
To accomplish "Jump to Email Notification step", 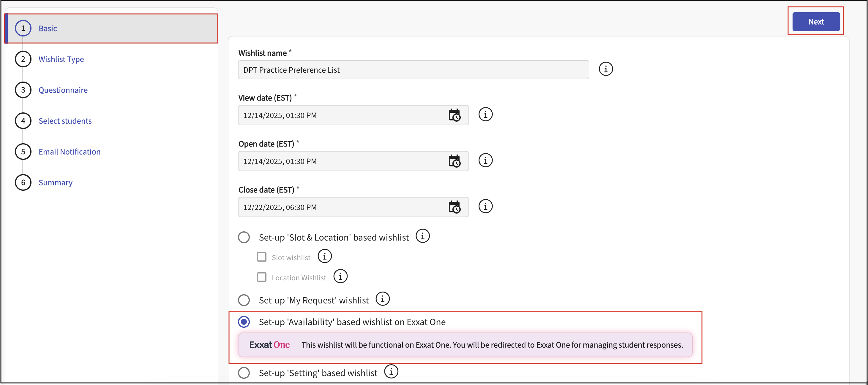I will coord(70,152).
